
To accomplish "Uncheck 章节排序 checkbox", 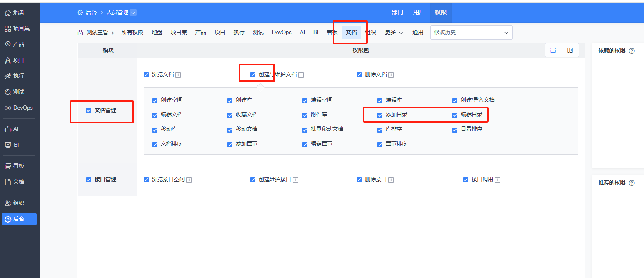I will [380, 144].
